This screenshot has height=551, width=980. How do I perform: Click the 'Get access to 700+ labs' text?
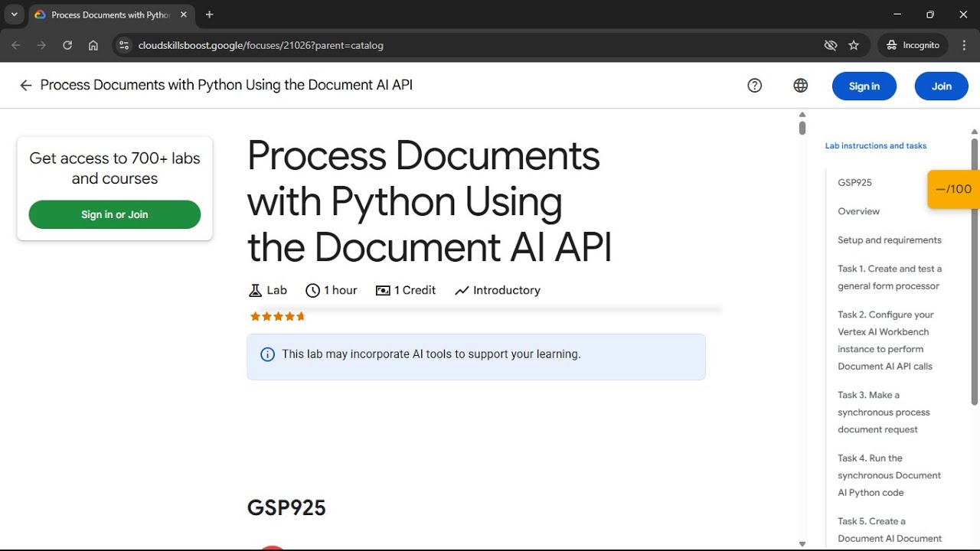pyautogui.click(x=115, y=168)
